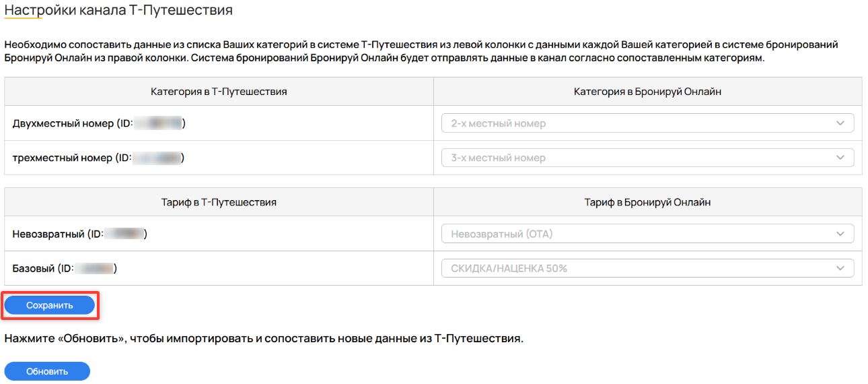Click the "Настройки канала Т-Путешествия" page title
The width and height of the screenshot is (868, 384).
[118, 10]
